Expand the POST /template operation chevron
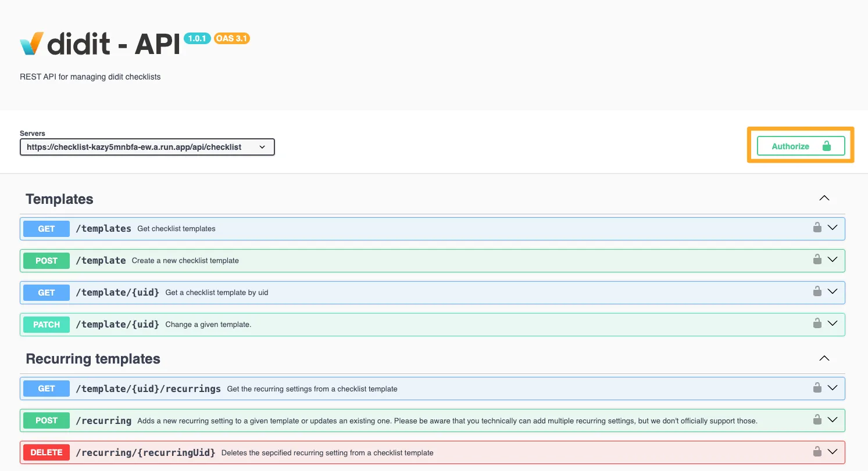 point(833,260)
